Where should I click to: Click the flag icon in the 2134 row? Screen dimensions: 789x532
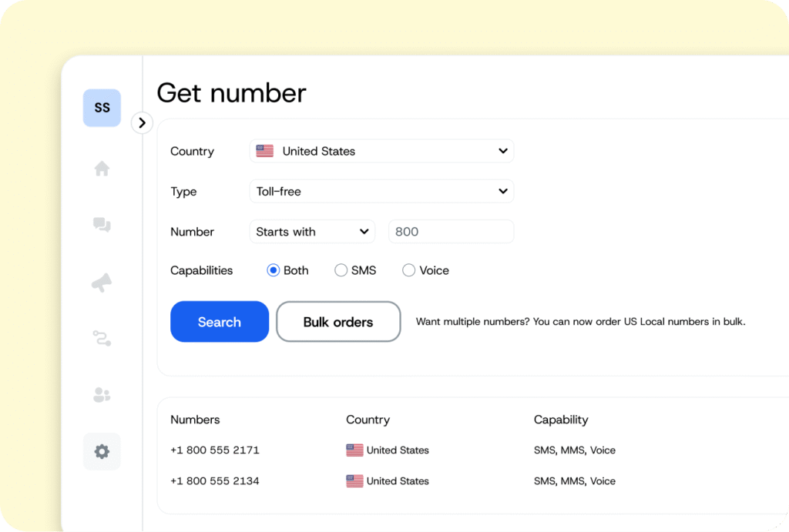pos(354,480)
